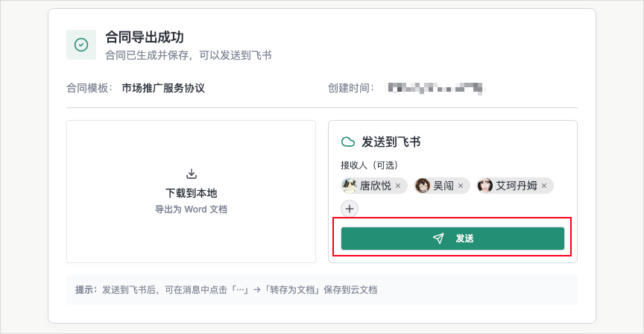Remove 艾珂丹姆 from the recipient list
The image size is (644, 334).
pyautogui.click(x=544, y=186)
